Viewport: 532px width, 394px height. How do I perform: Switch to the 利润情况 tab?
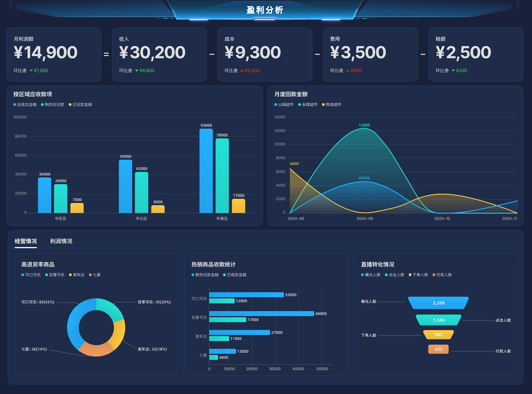61,241
